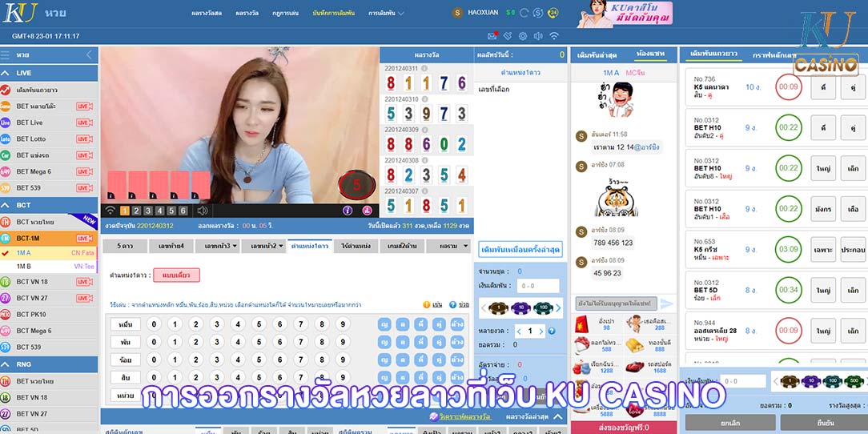Switch to ไร้ตำแหน่ง bet tab
Viewport: 868px width, 434px height.
click(356, 247)
